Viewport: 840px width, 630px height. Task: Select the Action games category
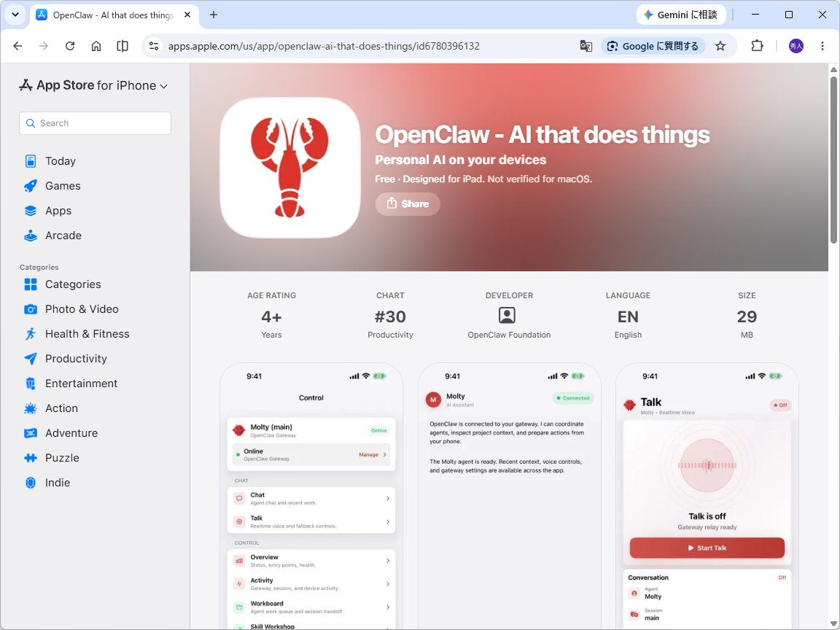(51, 408)
